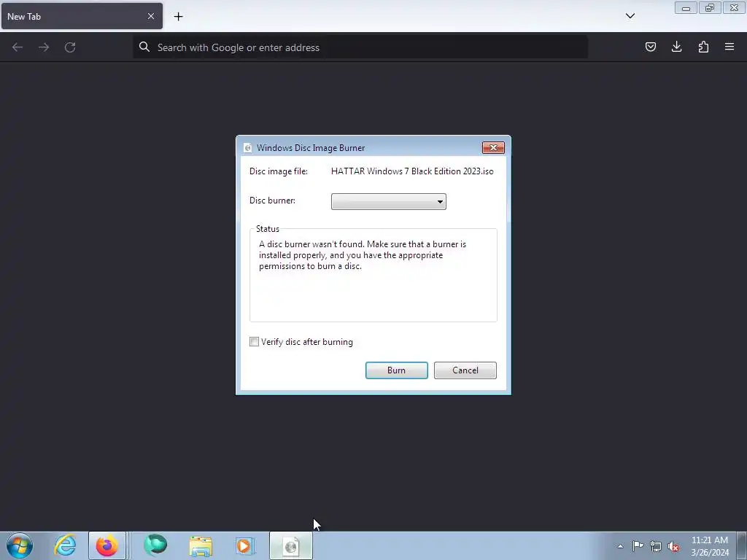Show hidden system tray icons
This screenshot has height=560, width=747.
620,546
